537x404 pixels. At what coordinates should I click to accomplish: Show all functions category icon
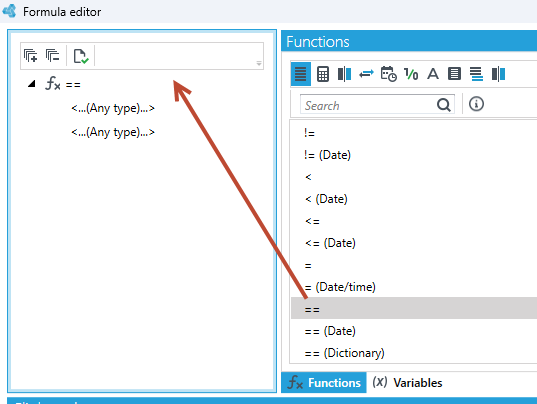point(301,74)
